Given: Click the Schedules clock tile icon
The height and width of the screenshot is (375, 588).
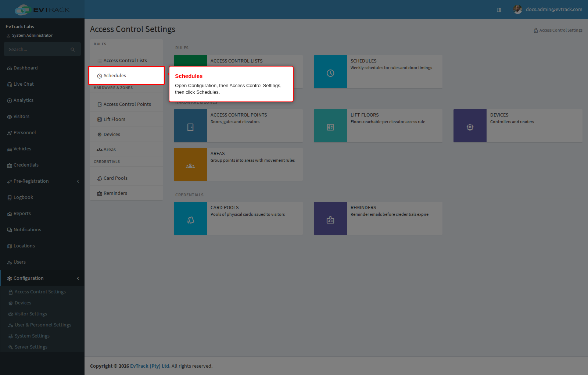Looking at the screenshot, I should coord(330,73).
